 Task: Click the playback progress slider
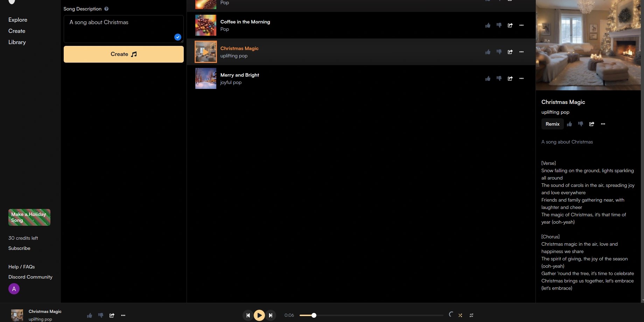click(371, 315)
